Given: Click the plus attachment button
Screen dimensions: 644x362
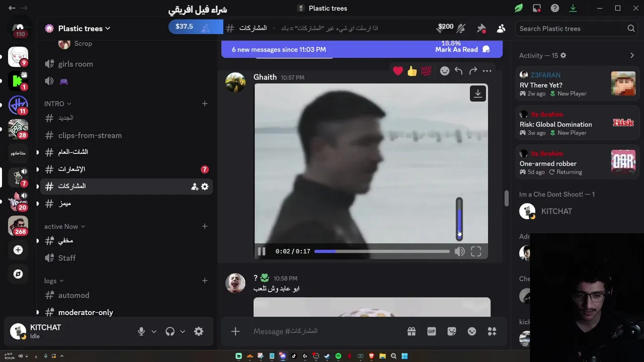Looking at the screenshot, I should [x=235, y=331].
